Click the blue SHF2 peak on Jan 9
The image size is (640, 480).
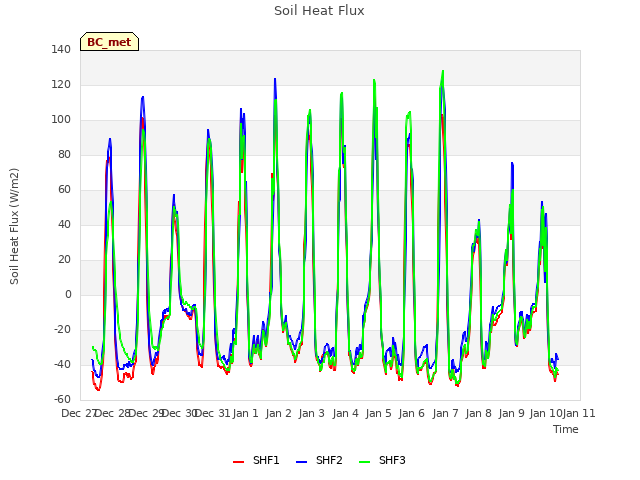[x=512, y=163]
